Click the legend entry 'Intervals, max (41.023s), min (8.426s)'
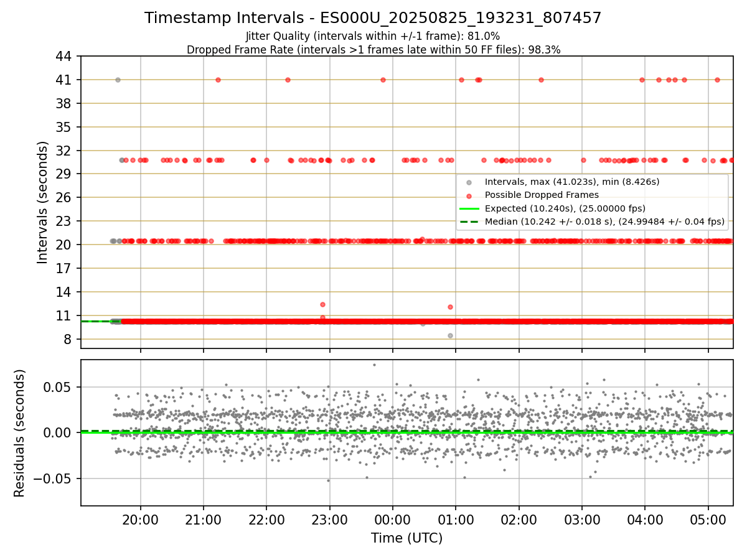 coord(572,182)
